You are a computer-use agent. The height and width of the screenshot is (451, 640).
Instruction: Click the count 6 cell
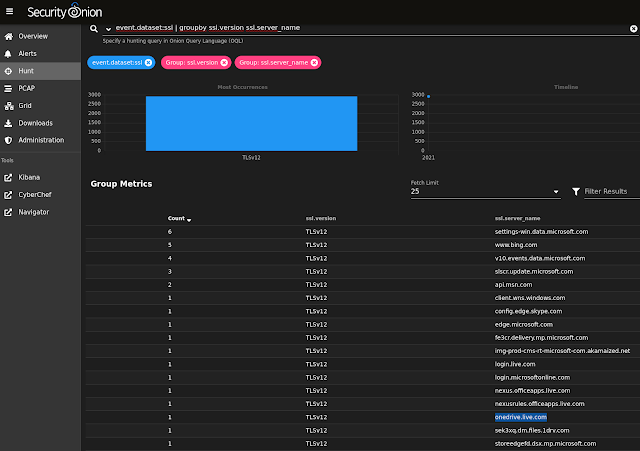(170, 232)
